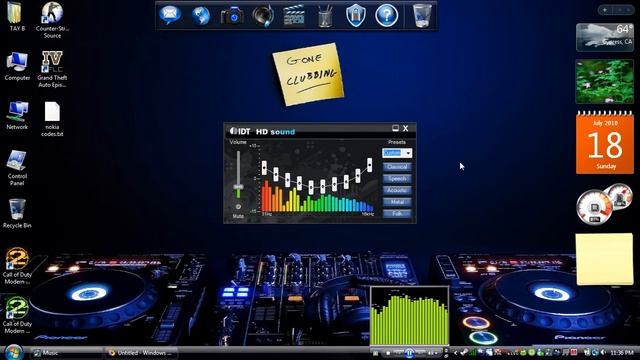Click the fifth equalizer band slider handle
640x360 pixels.
point(311,187)
